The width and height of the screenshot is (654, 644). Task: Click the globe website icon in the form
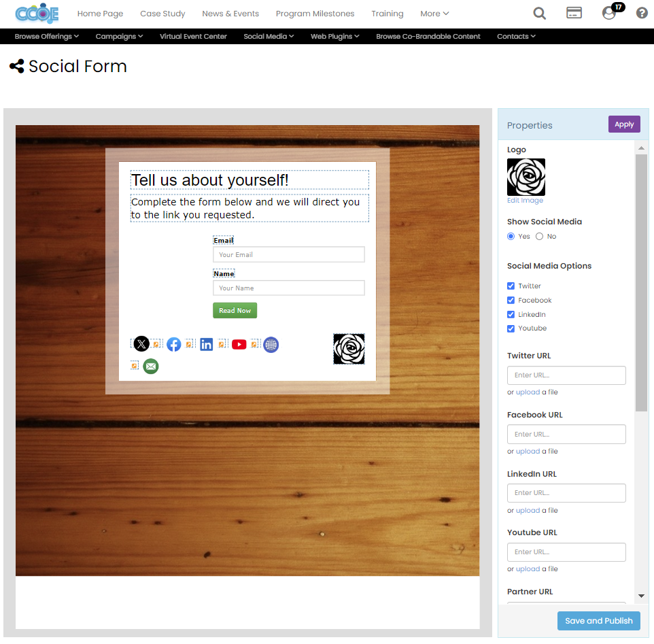click(x=271, y=345)
